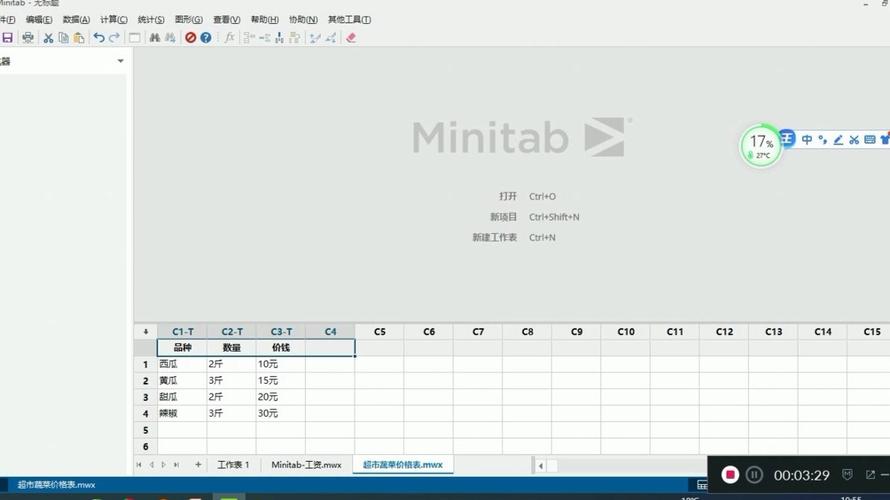The width and height of the screenshot is (890, 500).
Task: Click the Move columns toolbar icon
Action: (x=295, y=37)
